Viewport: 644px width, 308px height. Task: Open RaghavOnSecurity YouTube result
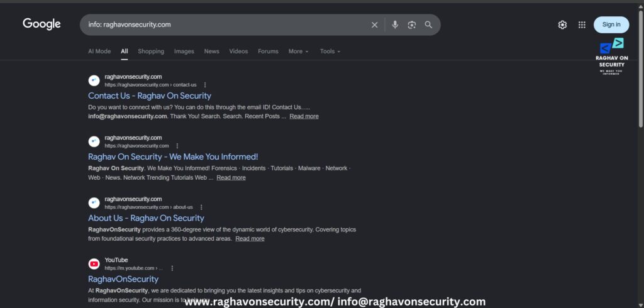(123, 279)
